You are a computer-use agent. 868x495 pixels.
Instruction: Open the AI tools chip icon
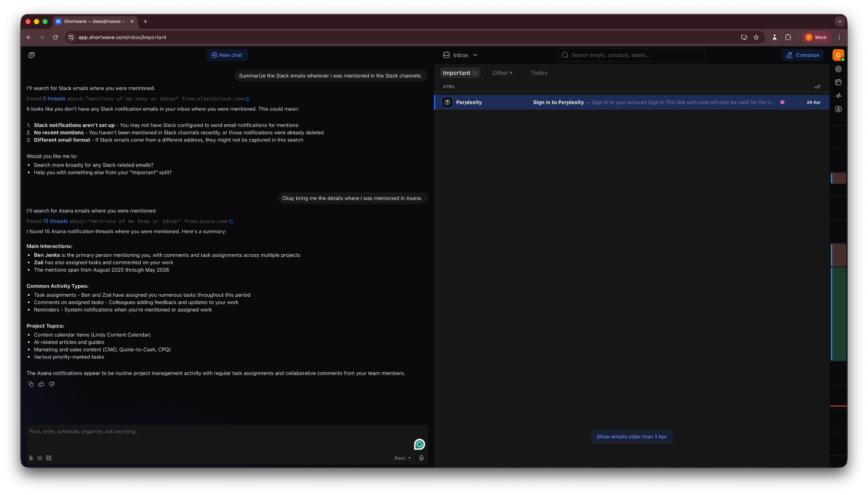tap(40, 458)
